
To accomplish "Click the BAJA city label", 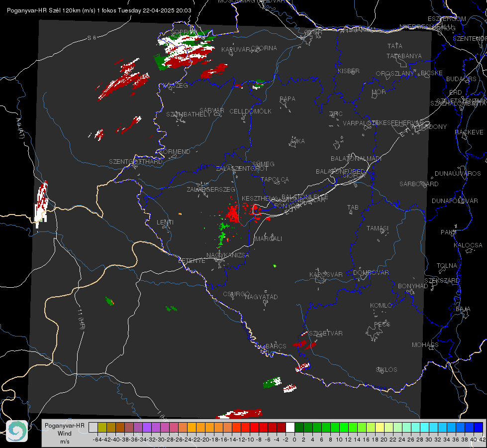I will point(463,309).
